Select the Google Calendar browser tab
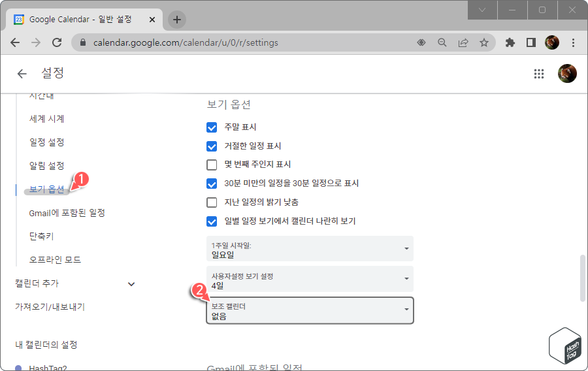The image size is (588, 371). point(84,20)
